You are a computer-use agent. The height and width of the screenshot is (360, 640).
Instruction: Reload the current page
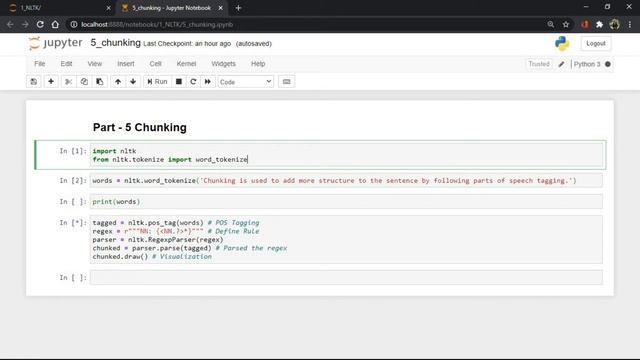(40, 24)
